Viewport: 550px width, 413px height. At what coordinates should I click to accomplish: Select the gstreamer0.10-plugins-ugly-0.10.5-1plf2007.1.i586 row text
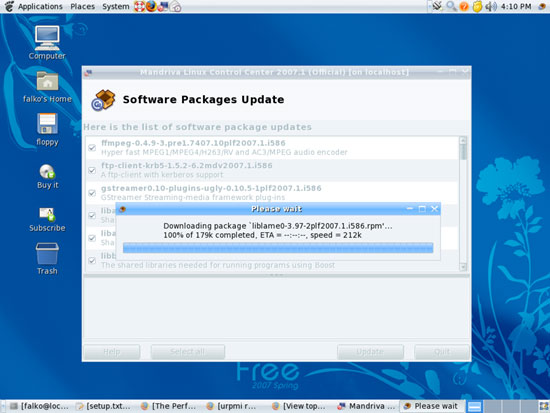point(211,188)
